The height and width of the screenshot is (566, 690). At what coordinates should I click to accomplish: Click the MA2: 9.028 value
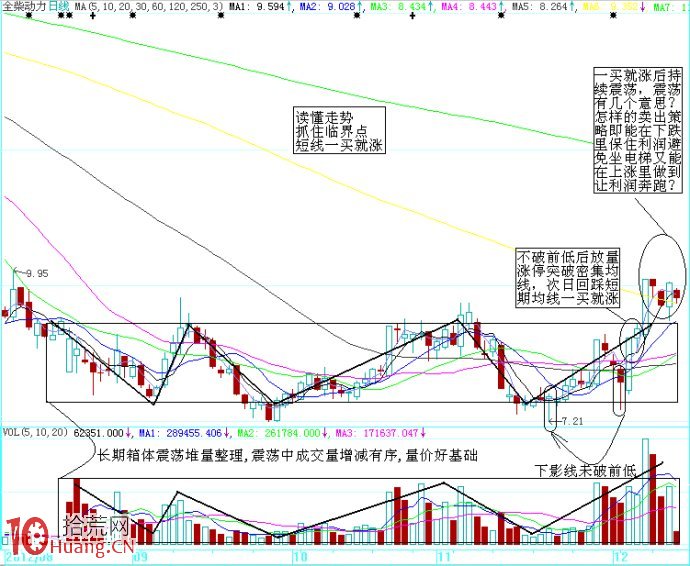click(328, 7)
